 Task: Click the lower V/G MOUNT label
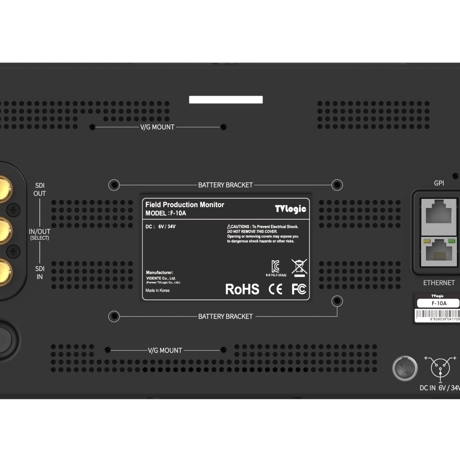click(x=165, y=350)
